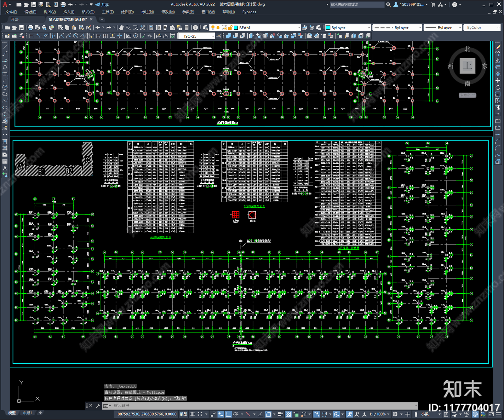
Task: Open the QuickCalc calculator icon
Action: (186, 28)
